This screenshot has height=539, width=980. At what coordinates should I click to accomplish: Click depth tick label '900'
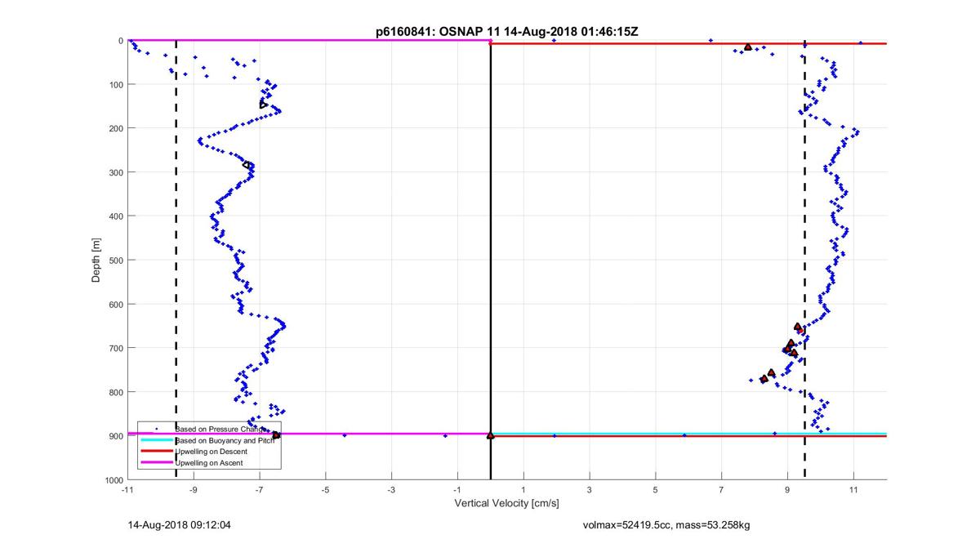pos(115,435)
